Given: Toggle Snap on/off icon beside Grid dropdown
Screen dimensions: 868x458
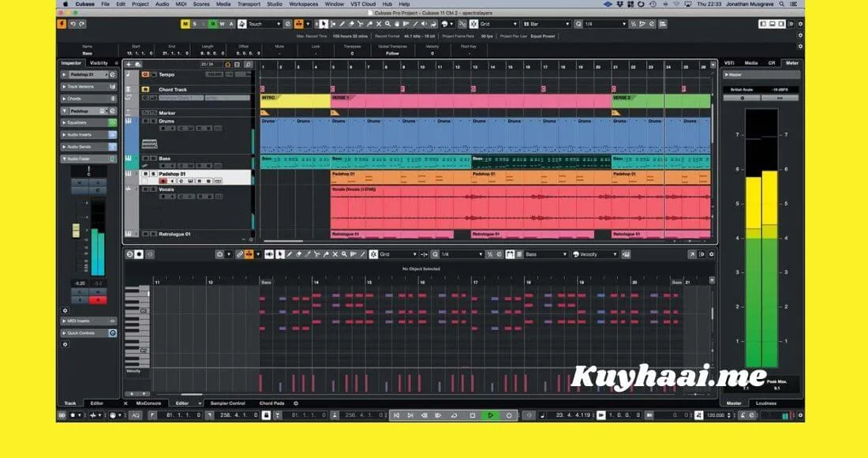Looking at the screenshot, I should click(x=473, y=24).
